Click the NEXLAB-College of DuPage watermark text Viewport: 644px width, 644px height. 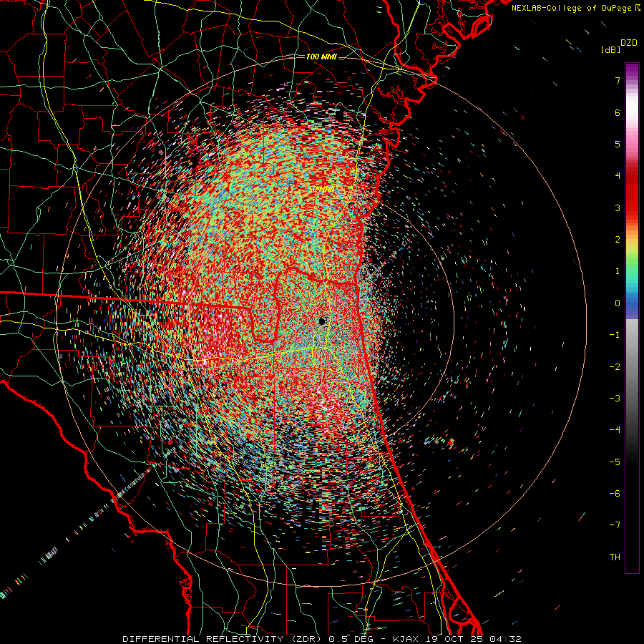pyautogui.click(x=575, y=8)
